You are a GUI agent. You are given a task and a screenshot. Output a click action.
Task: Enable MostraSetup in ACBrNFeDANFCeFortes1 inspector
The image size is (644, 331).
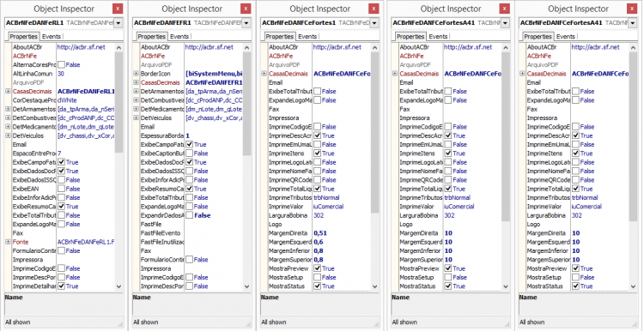[x=318, y=277]
